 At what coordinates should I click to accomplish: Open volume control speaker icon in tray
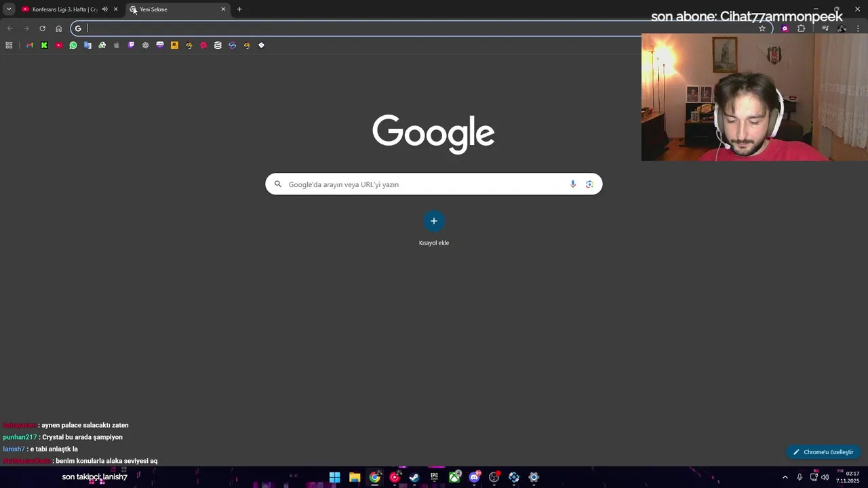(825, 477)
